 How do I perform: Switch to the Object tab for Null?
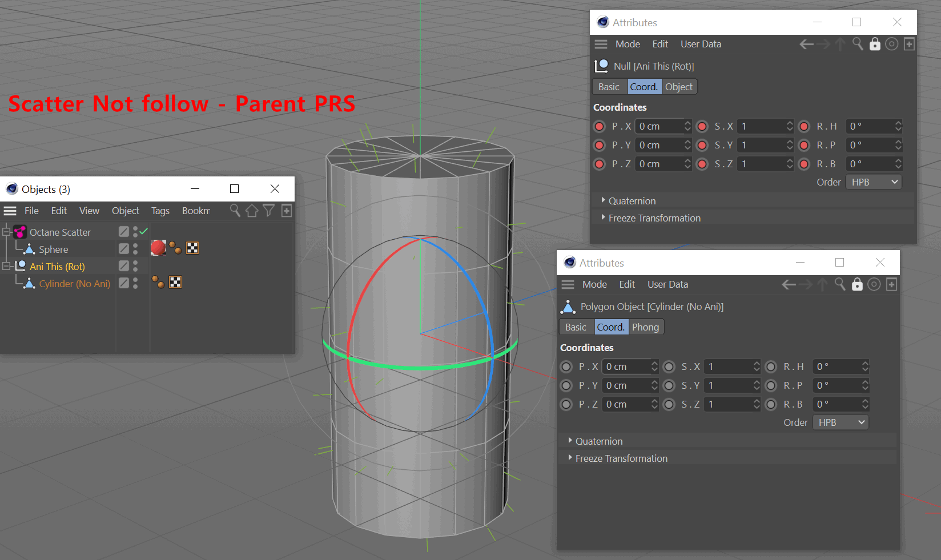pyautogui.click(x=678, y=87)
